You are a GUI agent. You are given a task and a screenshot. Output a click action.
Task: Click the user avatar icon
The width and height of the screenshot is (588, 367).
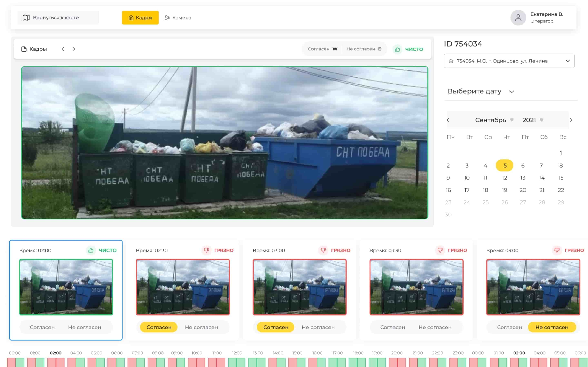pos(518,18)
